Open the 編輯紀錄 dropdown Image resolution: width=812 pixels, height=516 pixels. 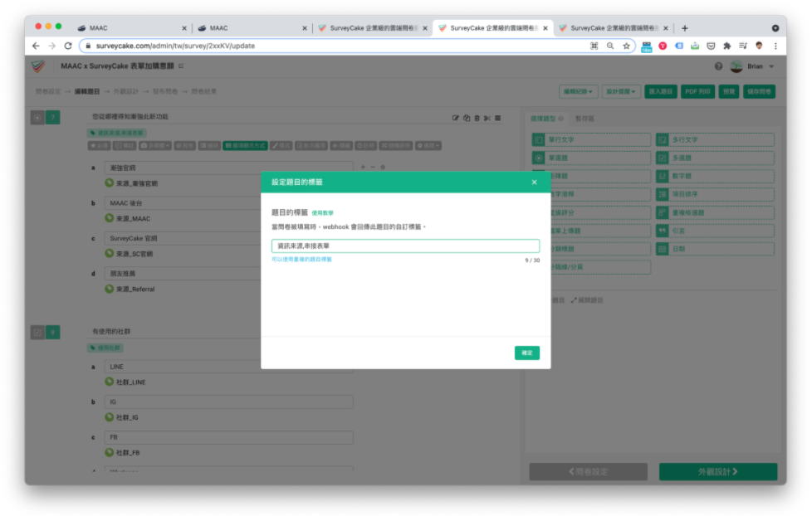pyautogui.click(x=578, y=91)
